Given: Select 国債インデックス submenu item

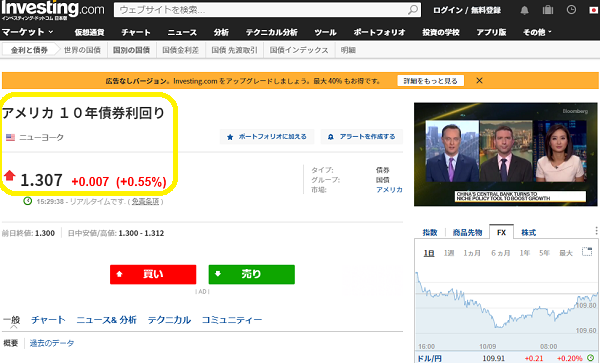Looking at the screenshot, I should click(x=299, y=50).
